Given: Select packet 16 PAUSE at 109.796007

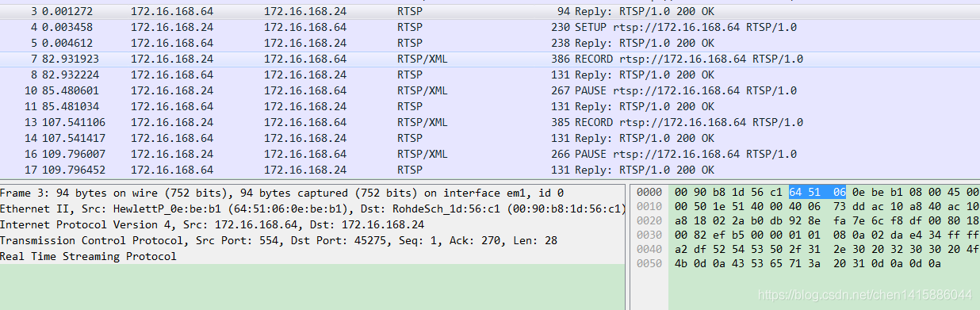Looking at the screenshot, I should 490,154.
